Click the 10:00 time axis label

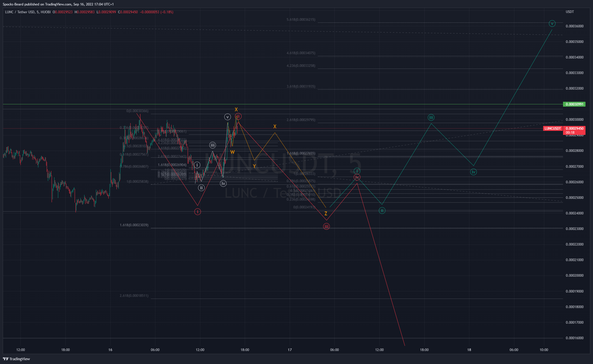(x=544, y=350)
